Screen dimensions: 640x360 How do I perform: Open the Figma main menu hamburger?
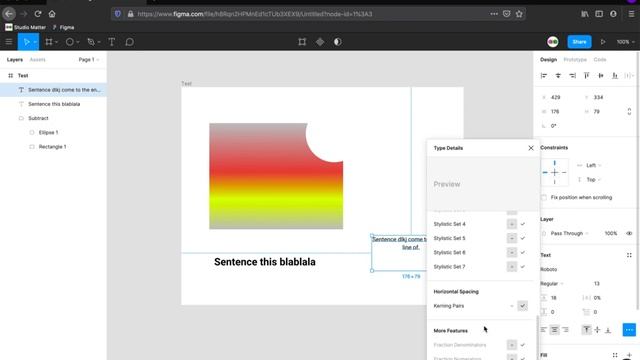pos(9,42)
